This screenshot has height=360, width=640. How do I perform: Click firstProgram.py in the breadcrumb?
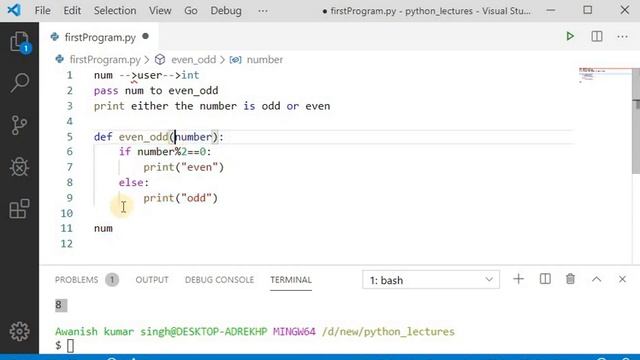point(104,60)
